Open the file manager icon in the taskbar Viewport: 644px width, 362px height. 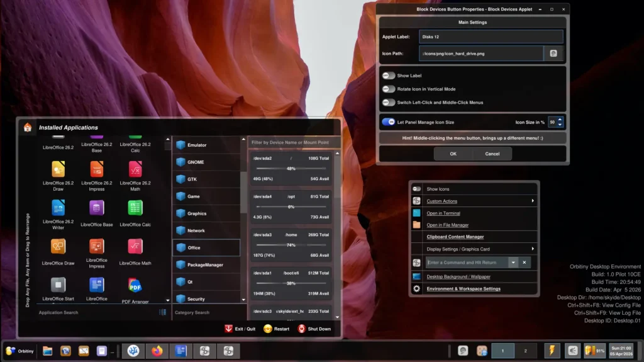[x=47, y=351]
